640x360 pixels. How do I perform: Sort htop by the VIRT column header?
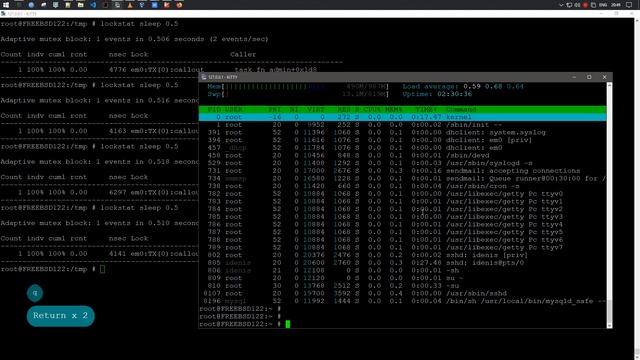click(316, 109)
